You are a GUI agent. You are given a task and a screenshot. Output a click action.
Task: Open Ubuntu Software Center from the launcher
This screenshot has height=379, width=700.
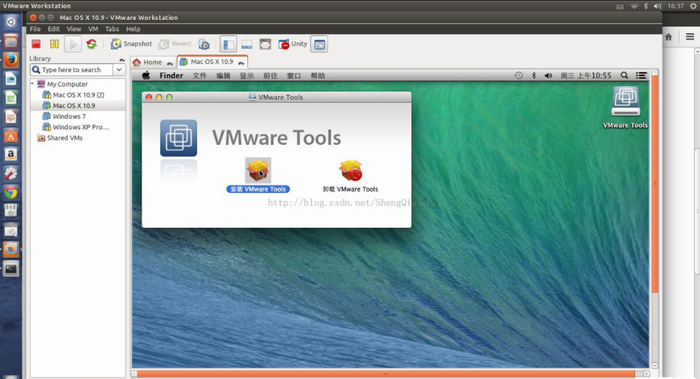(x=11, y=136)
